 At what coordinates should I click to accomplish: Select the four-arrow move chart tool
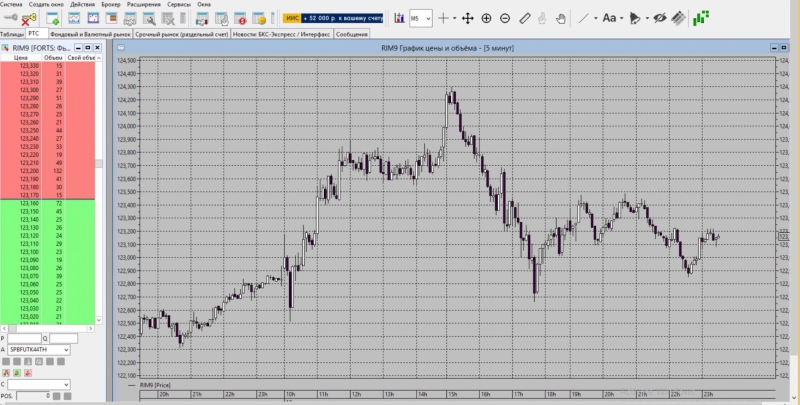(467, 18)
